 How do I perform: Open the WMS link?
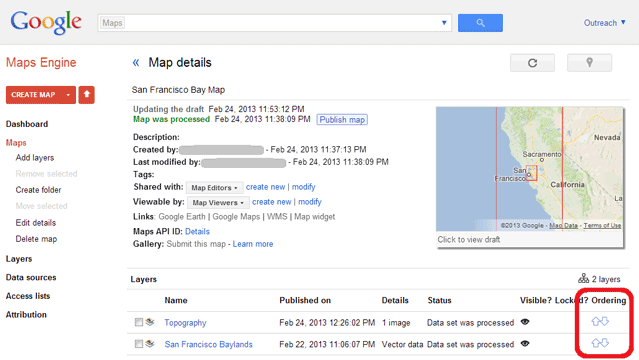(277, 216)
